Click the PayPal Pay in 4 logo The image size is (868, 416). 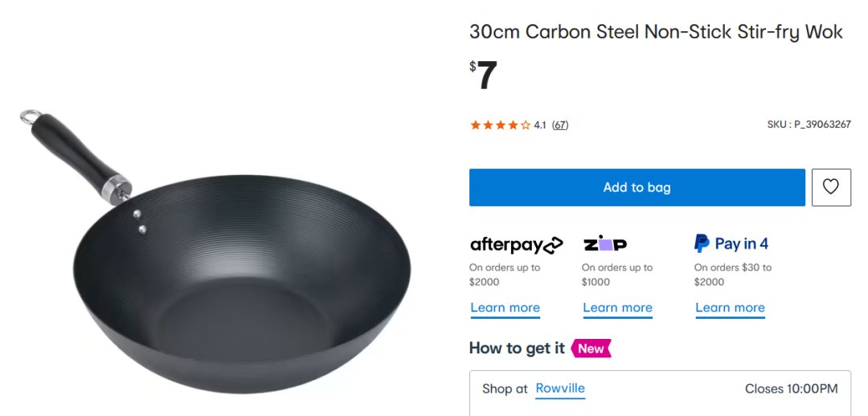point(731,243)
